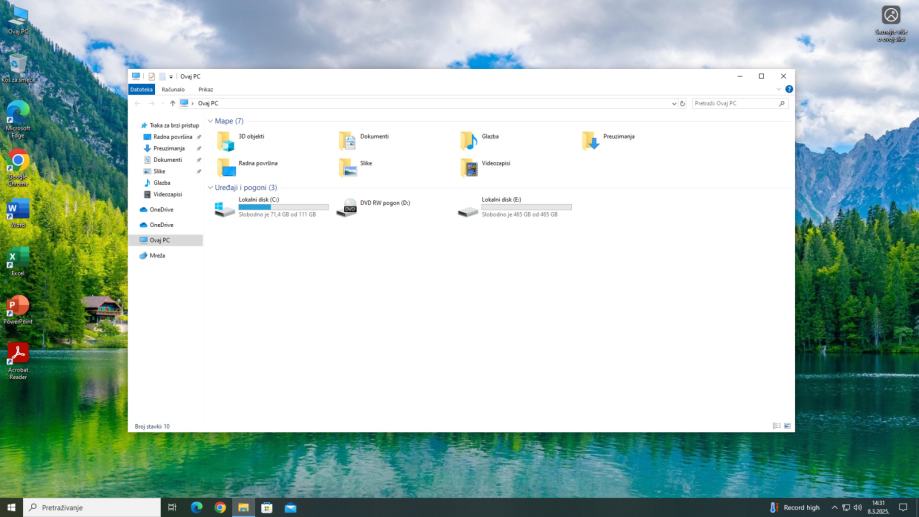Open the Videozapisi folder in Mape group
This screenshot has width=919, height=517.
[485, 167]
